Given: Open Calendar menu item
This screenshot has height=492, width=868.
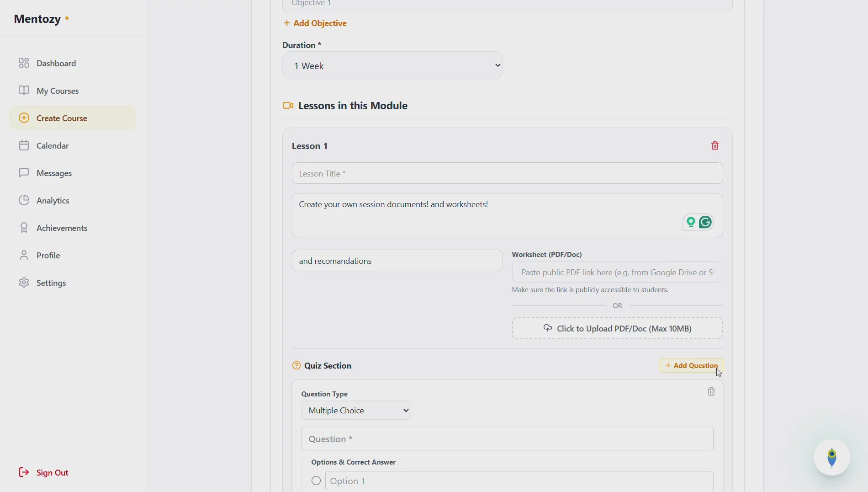Looking at the screenshot, I should pos(73,145).
